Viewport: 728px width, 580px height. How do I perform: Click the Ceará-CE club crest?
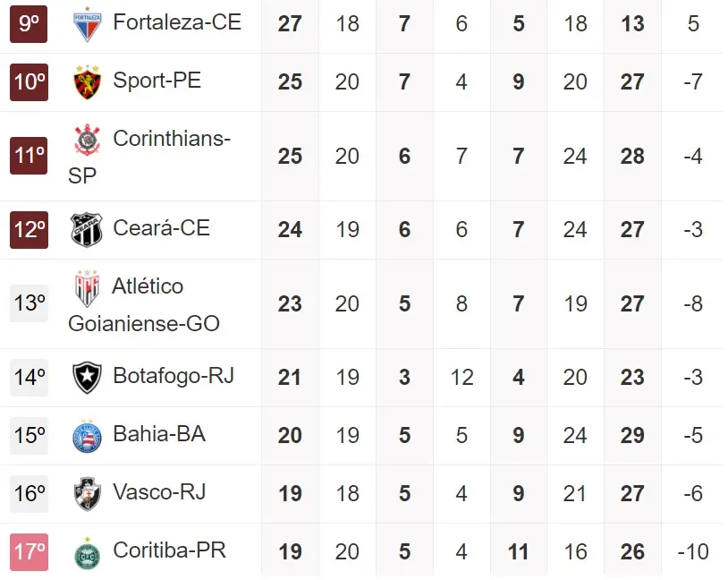tap(87, 230)
